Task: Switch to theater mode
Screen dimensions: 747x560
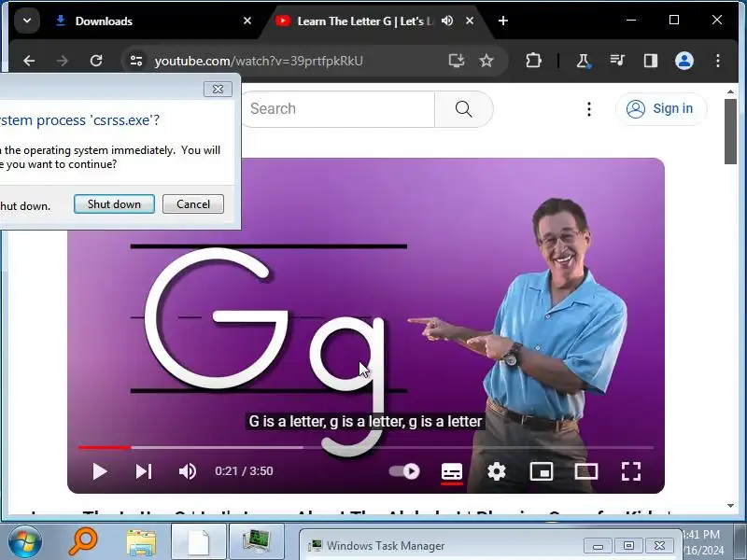Action: (586, 471)
